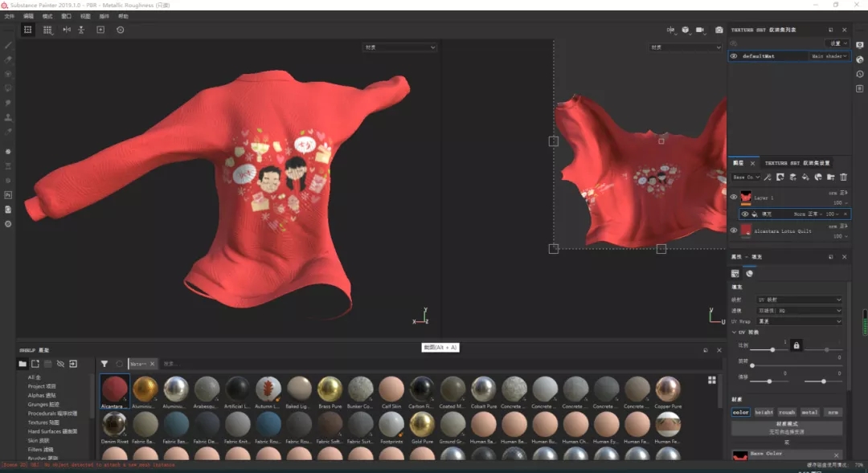The height and width of the screenshot is (473, 868).
Task: Open the first menu bar item
Action: (x=10, y=17)
